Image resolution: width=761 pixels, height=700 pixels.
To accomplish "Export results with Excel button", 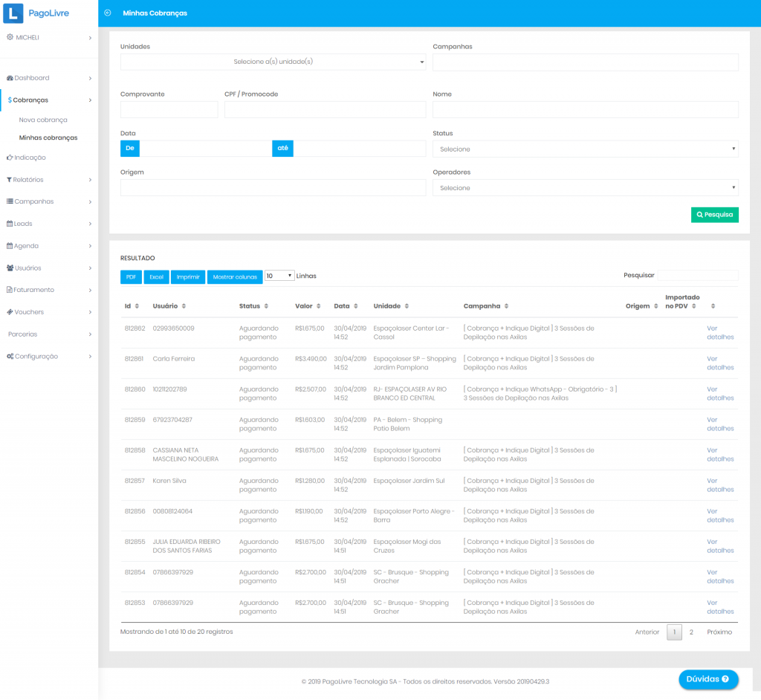I will click(156, 276).
